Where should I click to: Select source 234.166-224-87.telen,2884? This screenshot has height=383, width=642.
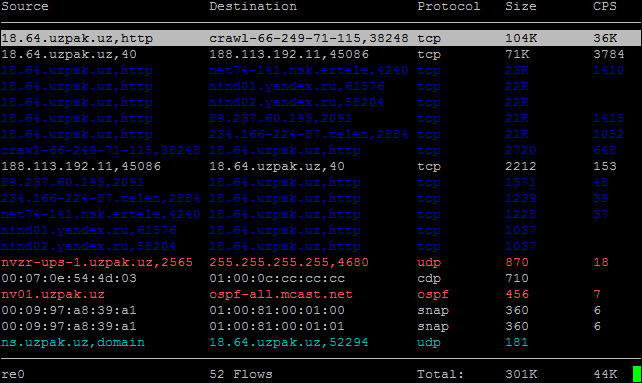point(101,198)
